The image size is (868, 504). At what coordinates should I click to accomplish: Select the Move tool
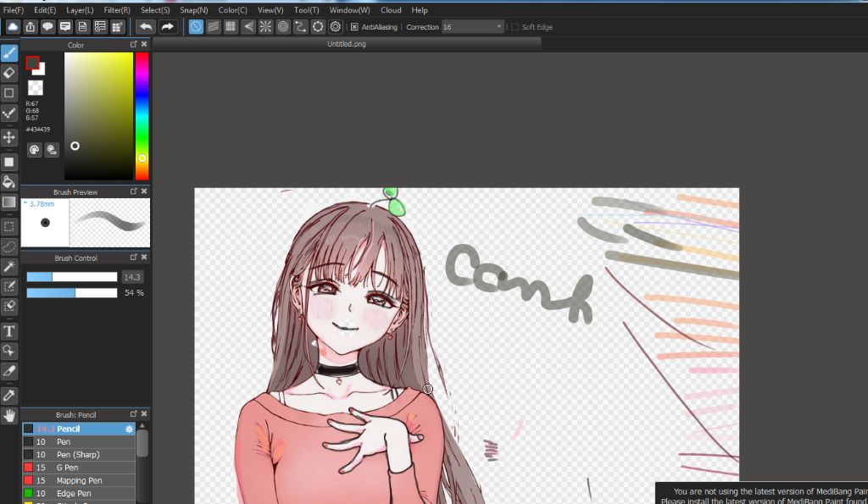point(8,136)
